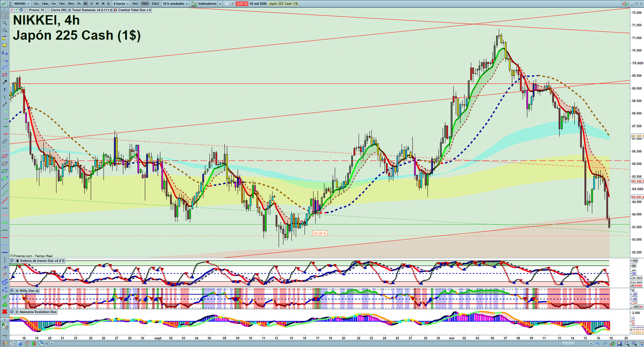Select the green text bubble tool
This screenshot has width=644, height=347.
[x=4, y=97]
